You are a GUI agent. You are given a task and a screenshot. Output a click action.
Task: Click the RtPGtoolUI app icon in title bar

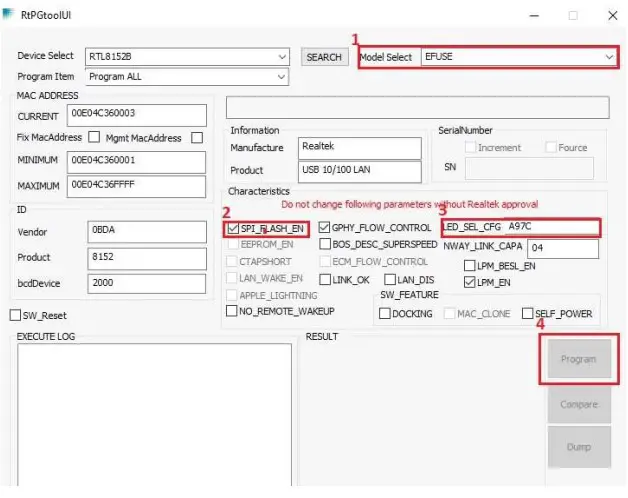(8, 14)
